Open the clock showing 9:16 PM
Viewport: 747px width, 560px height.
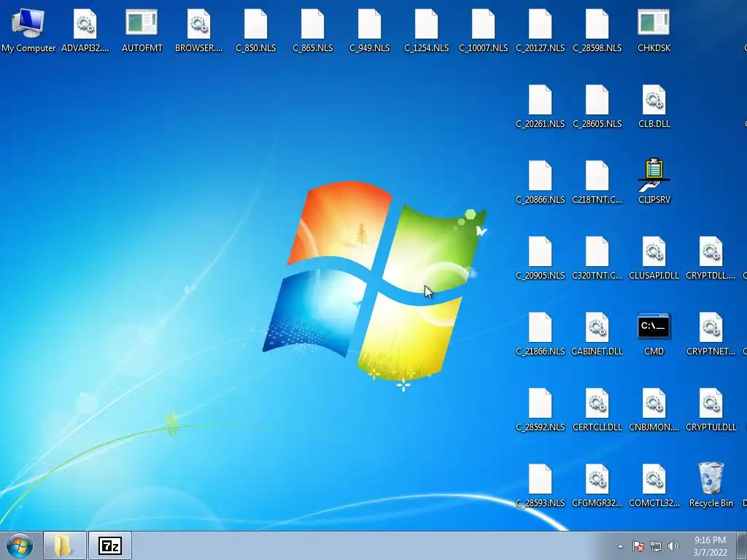710,546
